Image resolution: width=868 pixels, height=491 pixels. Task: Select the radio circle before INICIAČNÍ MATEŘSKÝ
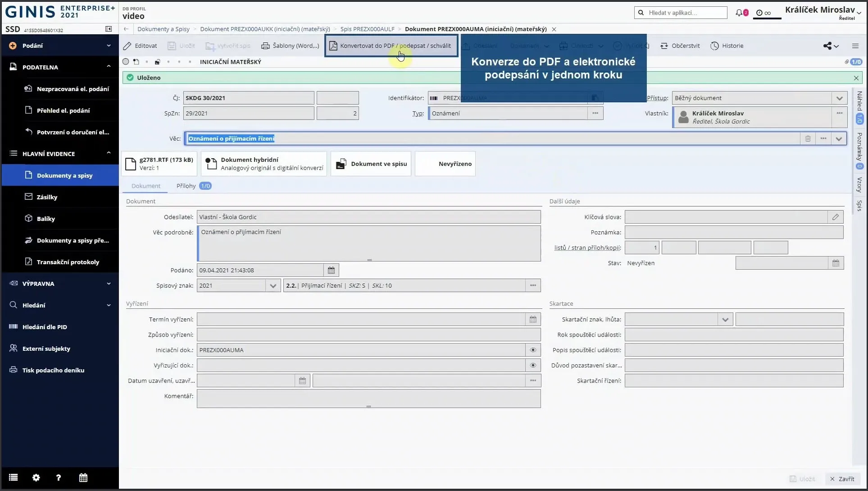[x=126, y=62]
